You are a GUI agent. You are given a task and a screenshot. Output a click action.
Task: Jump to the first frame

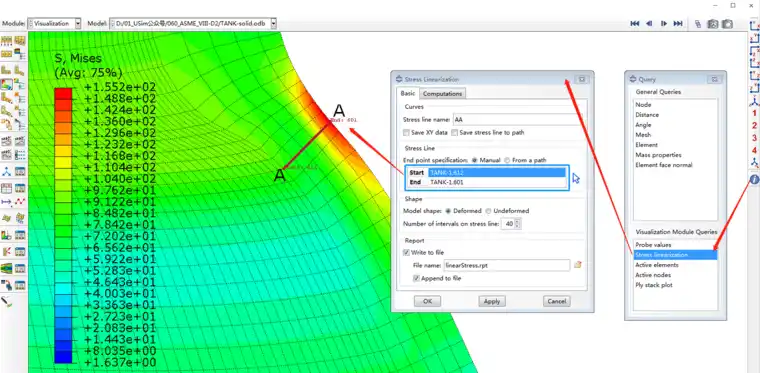click(634, 23)
